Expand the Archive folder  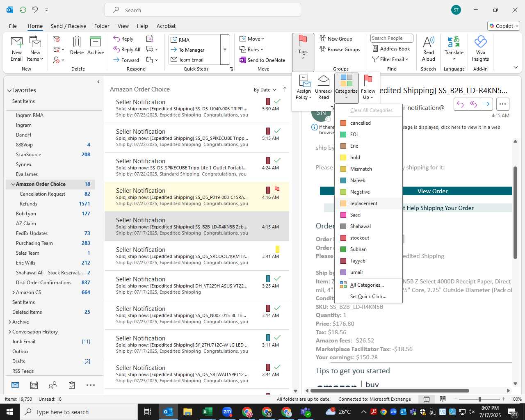coord(10,322)
